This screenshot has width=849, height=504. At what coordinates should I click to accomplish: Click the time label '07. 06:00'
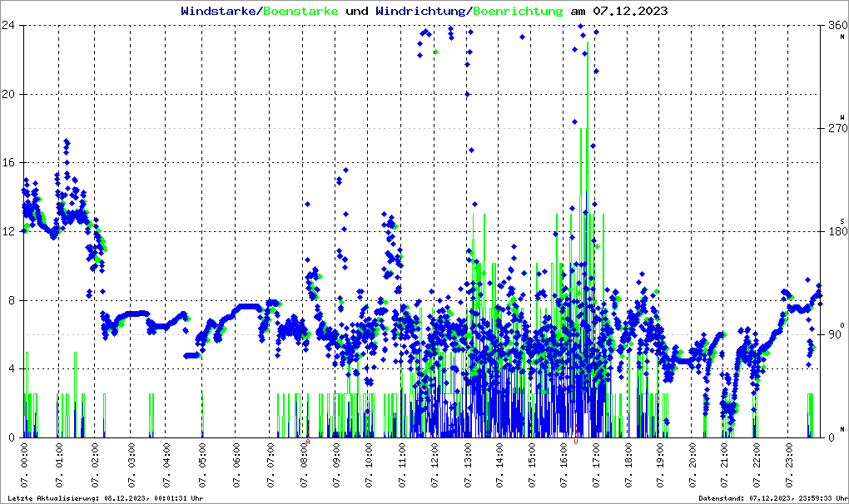[236, 465]
